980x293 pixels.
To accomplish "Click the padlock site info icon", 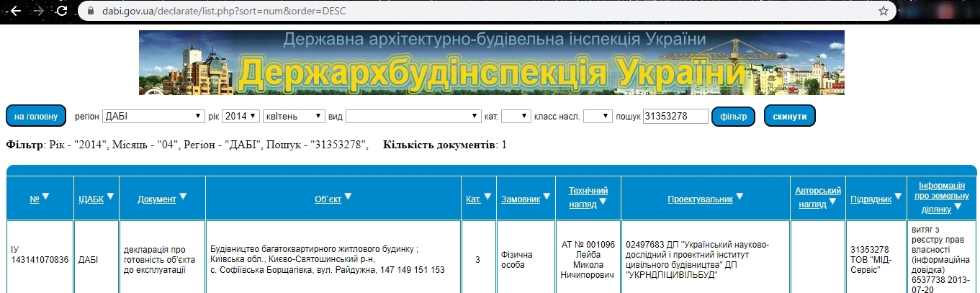I will click(x=90, y=11).
